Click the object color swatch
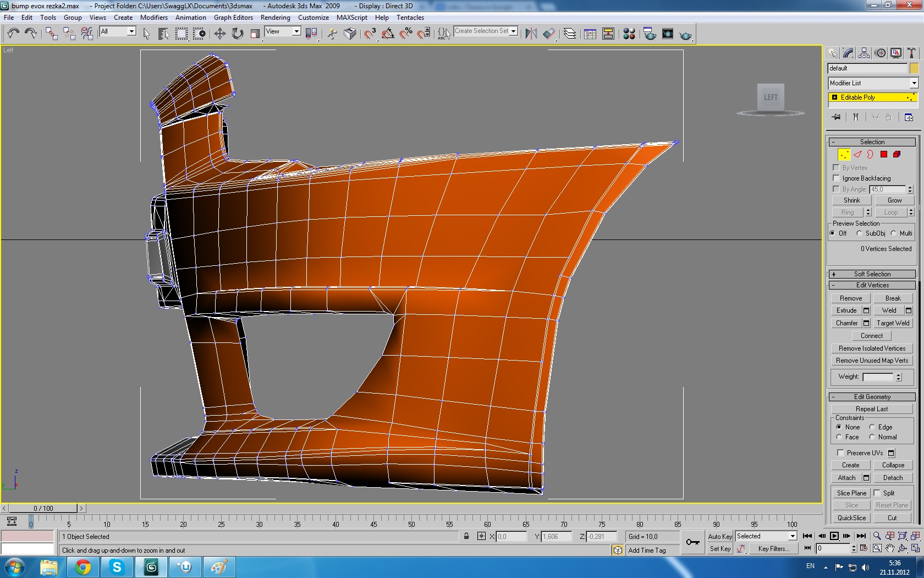Viewport: 924px width, 578px height. point(914,68)
